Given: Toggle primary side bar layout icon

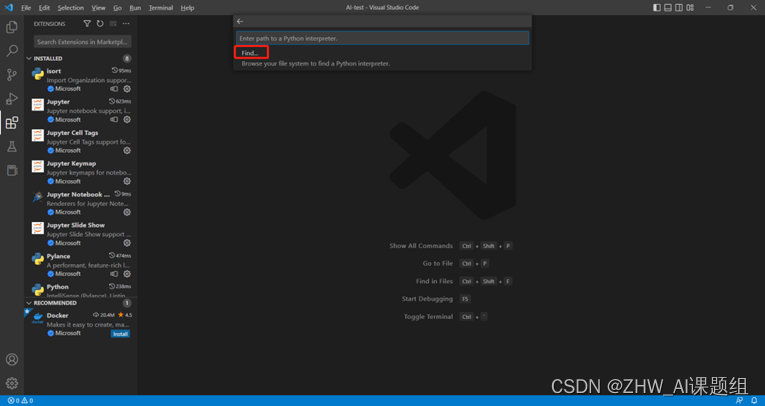Looking at the screenshot, I should tap(657, 7).
